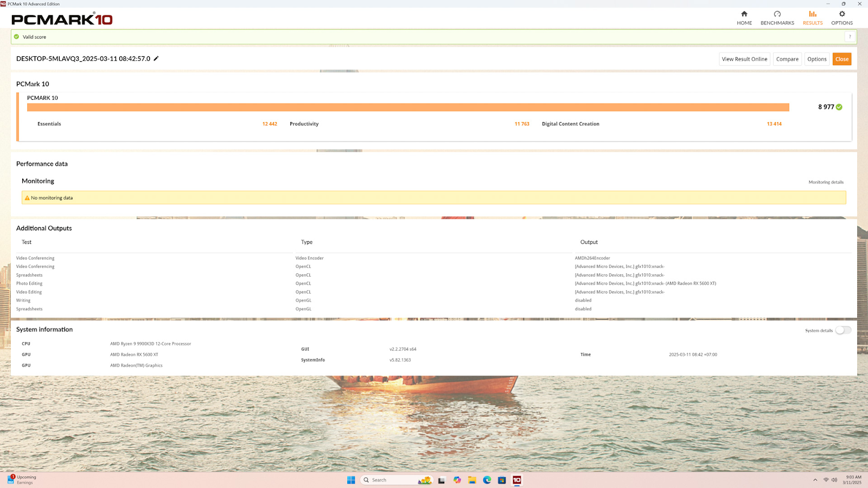Open the result Options button

coord(817,59)
